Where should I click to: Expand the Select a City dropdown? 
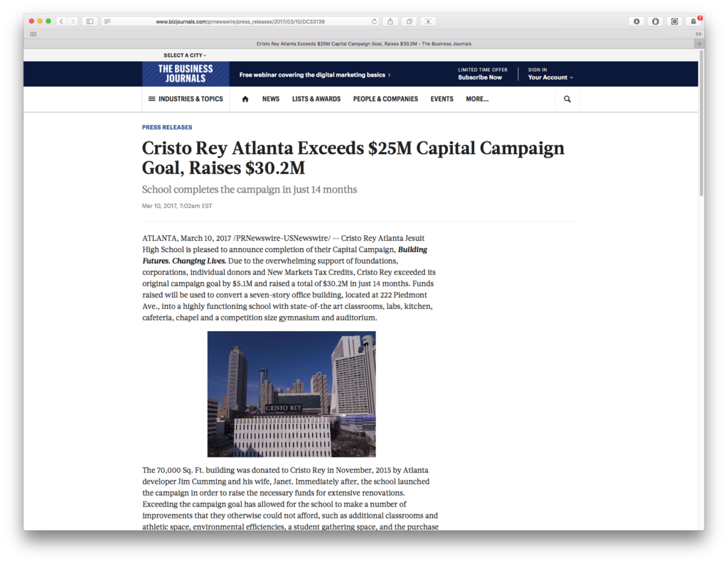tap(185, 55)
